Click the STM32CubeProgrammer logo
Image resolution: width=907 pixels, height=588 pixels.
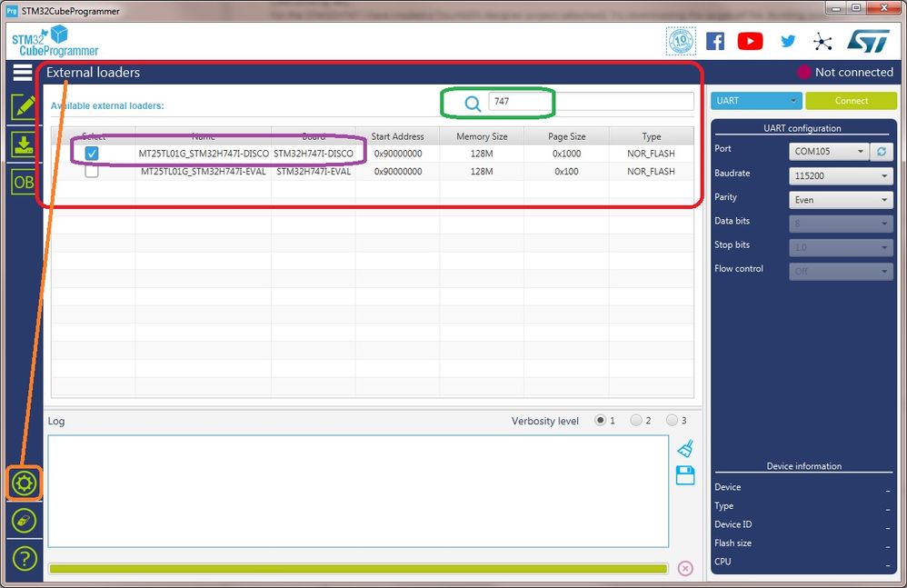55,41
